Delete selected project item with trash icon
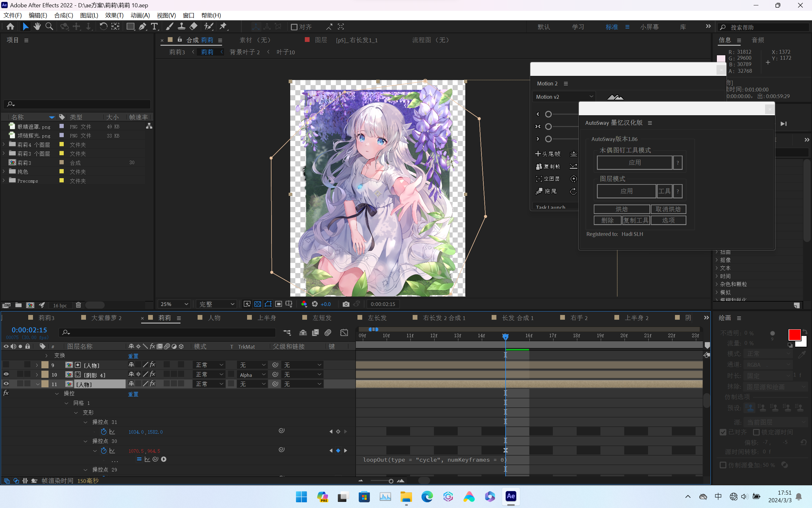The height and width of the screenshot is (508, 812). click(78, 305)
